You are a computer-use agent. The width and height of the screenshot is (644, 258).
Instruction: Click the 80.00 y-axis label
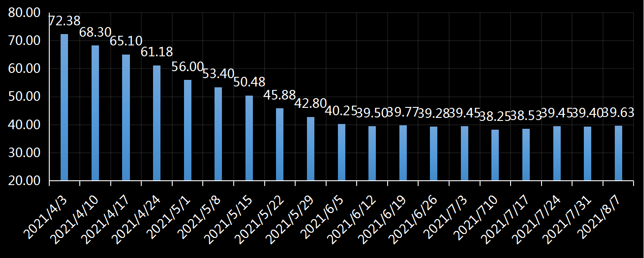(x=24, y=13)
